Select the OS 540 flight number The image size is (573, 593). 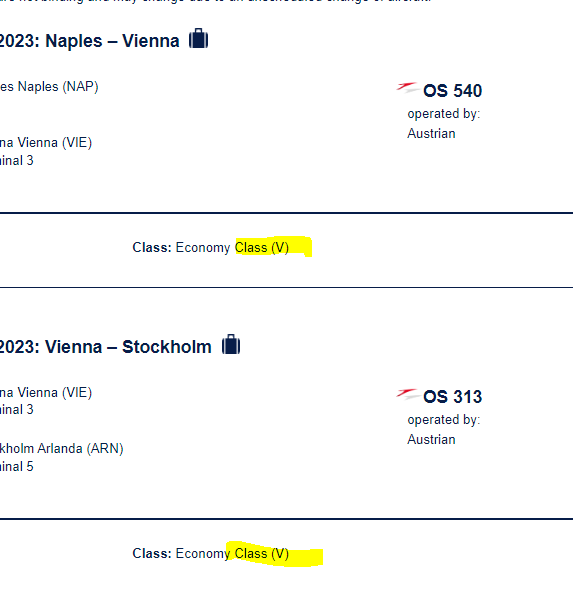click(452, 91)
